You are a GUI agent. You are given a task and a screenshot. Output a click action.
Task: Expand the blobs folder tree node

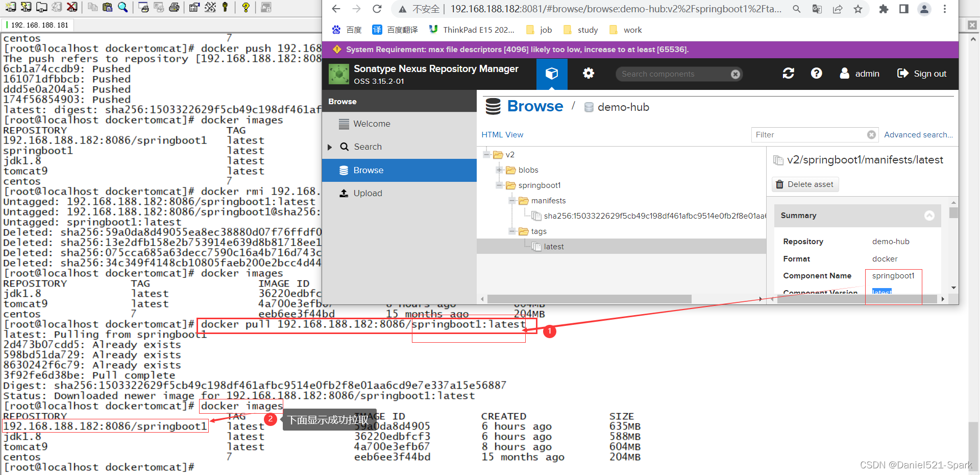coord(499,170)
